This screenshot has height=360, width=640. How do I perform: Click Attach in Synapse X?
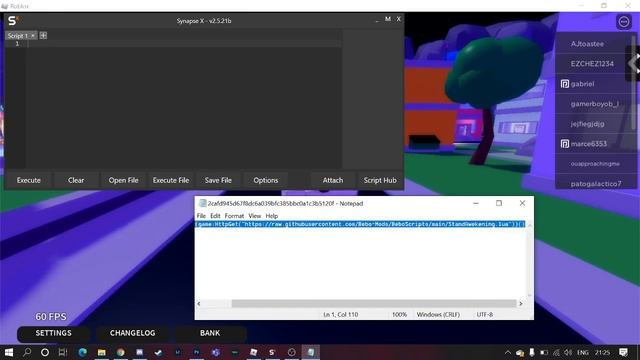(x=333, y=180)
